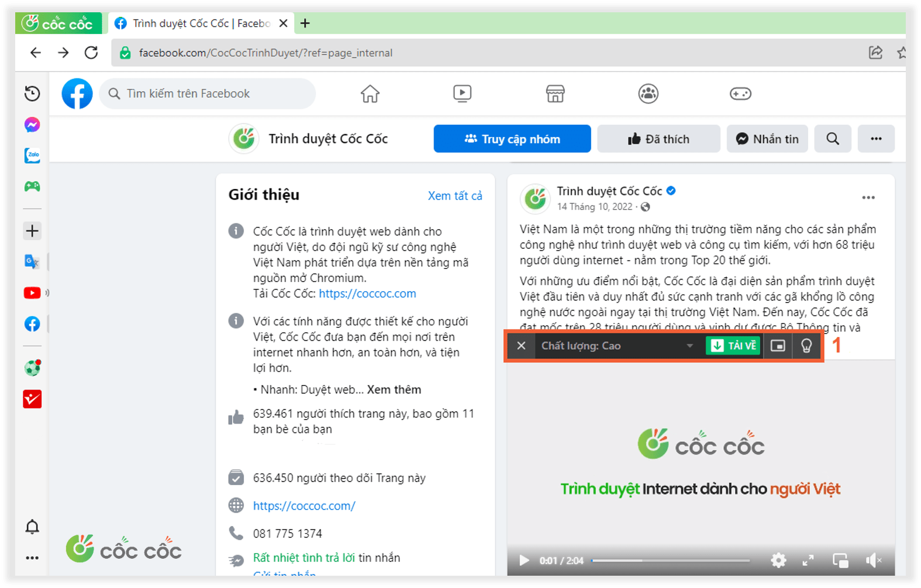Click the TẢI VỀ download button

click(x=733, y=346)
